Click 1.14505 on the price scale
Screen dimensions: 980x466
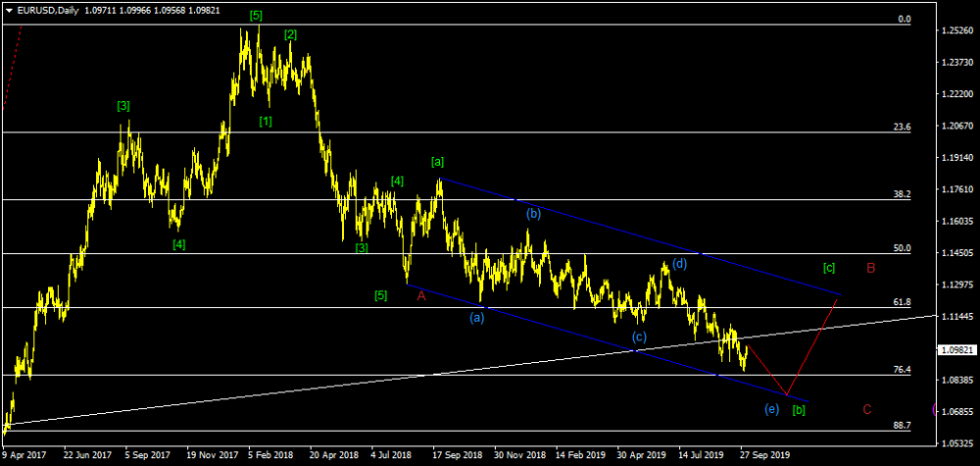coord(956,253)
